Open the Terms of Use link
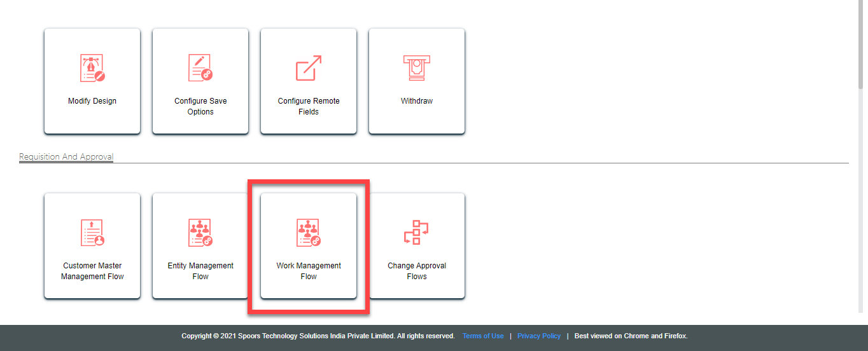The image size is (868, 351). pyautogui.click(x=483, y=336)
